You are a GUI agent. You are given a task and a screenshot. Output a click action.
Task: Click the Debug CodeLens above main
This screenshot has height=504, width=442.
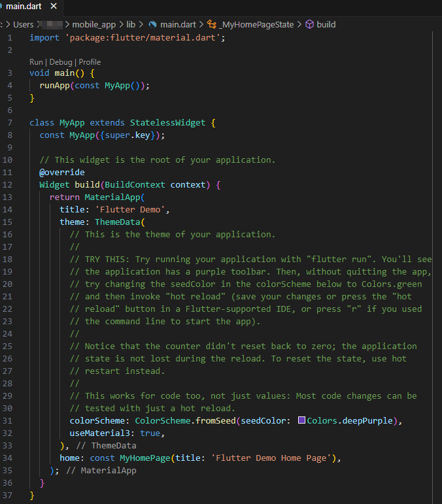[61, 62]
